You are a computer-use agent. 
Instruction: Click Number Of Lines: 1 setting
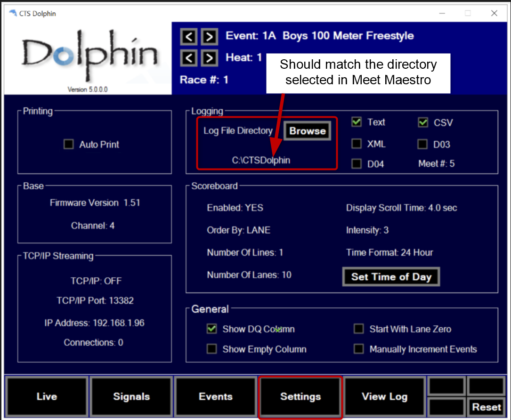245,252
